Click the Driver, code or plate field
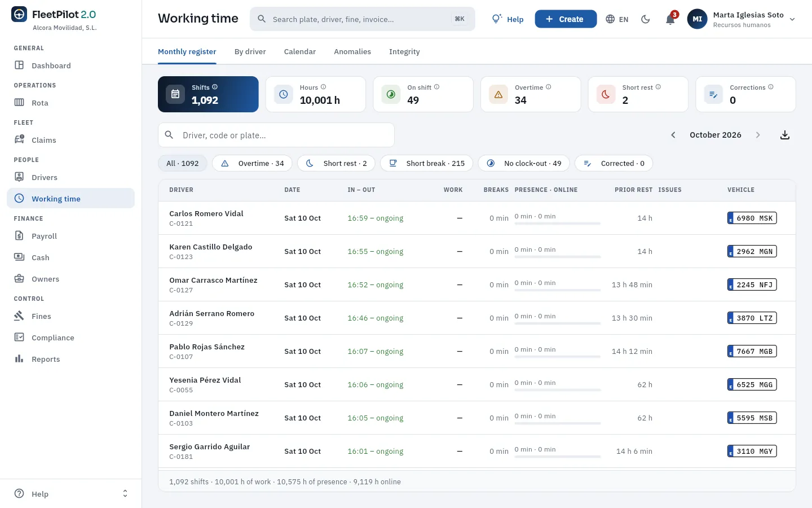The width and height of the screenshot is (812, 508). 276,135
